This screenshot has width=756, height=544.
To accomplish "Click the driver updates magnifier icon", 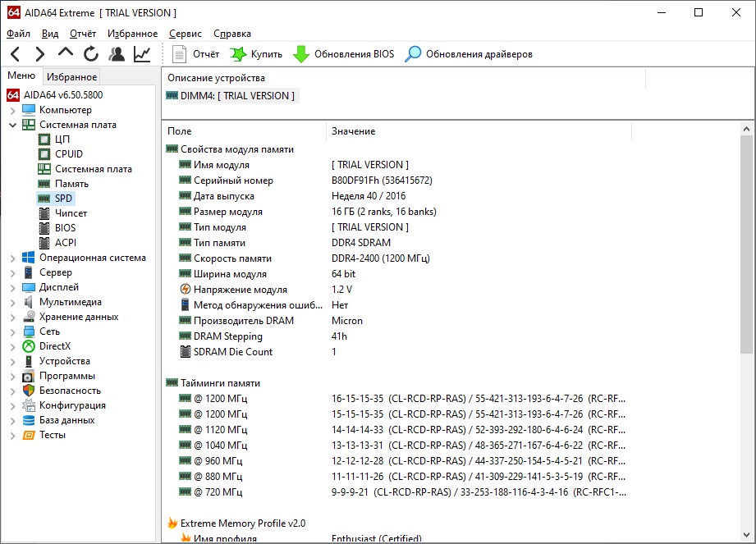I will 413,54.
